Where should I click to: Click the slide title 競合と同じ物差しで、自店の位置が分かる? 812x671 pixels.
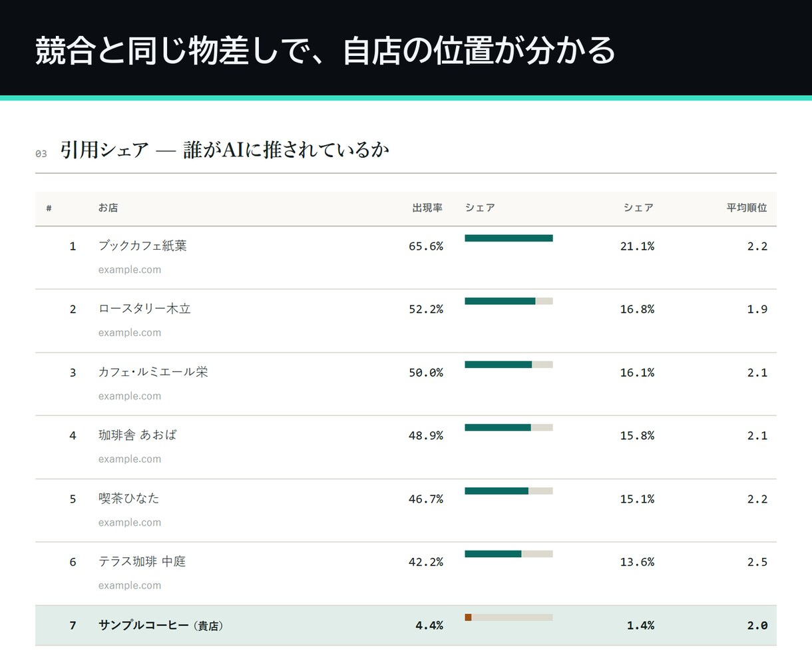[325, 51]
